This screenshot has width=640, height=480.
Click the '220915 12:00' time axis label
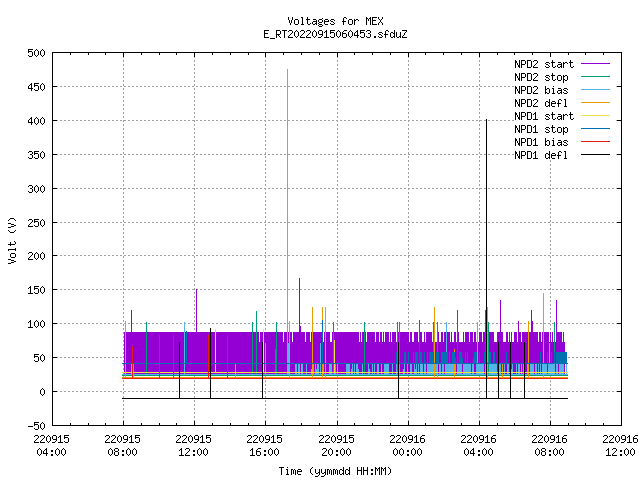coord(193,446)
